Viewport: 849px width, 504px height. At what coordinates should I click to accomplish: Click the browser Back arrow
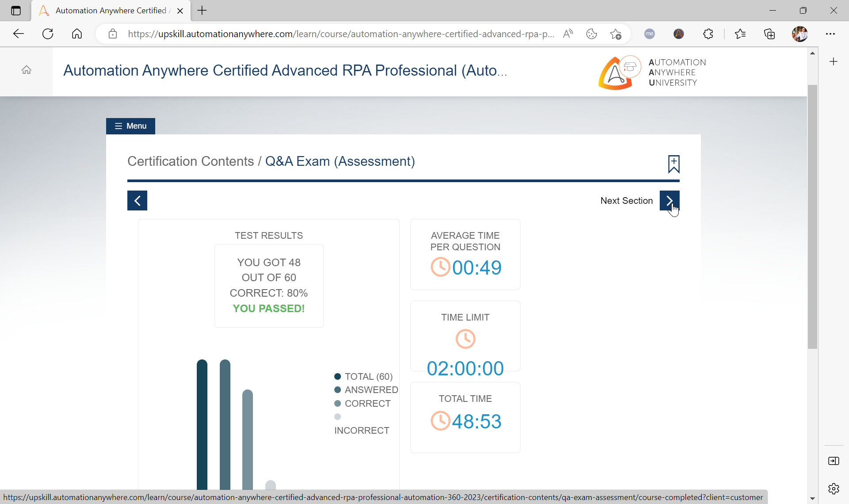coord(19,34)
